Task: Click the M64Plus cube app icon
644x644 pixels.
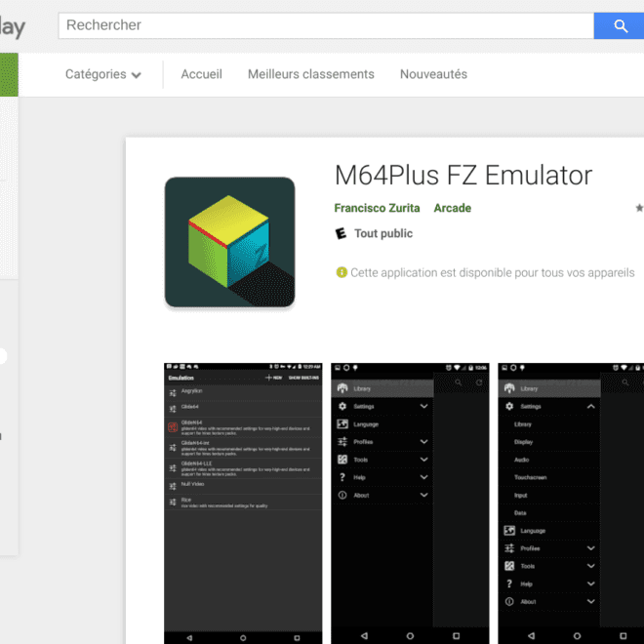Action: pyautogui.click(x=229, y=242)
